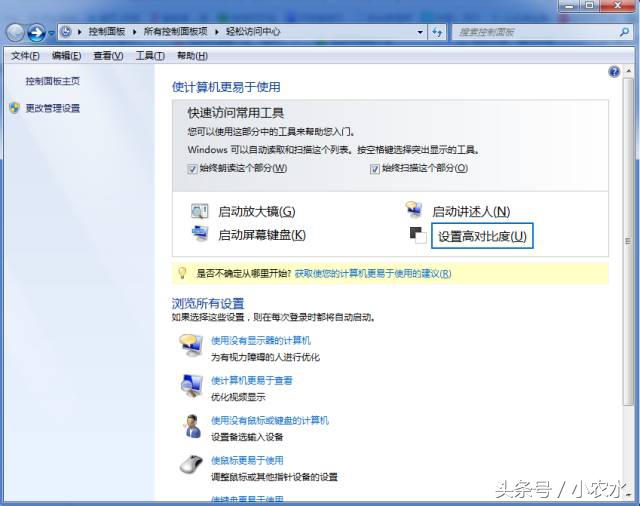The width and height of the screenshot is (640, 506).
Task: Click the narrator icon for 启动讲述人
Action: tap(414, 210)
